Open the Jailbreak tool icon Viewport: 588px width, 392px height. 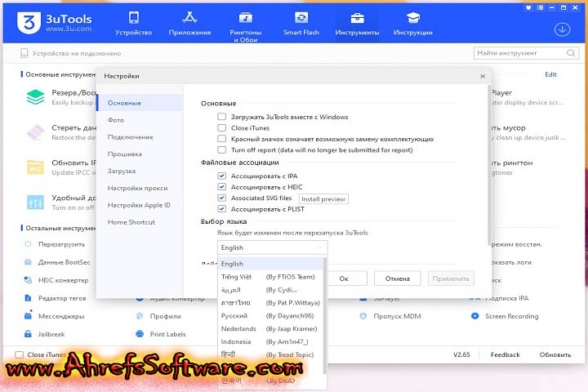pyautogui.click(x=29, y=334)
